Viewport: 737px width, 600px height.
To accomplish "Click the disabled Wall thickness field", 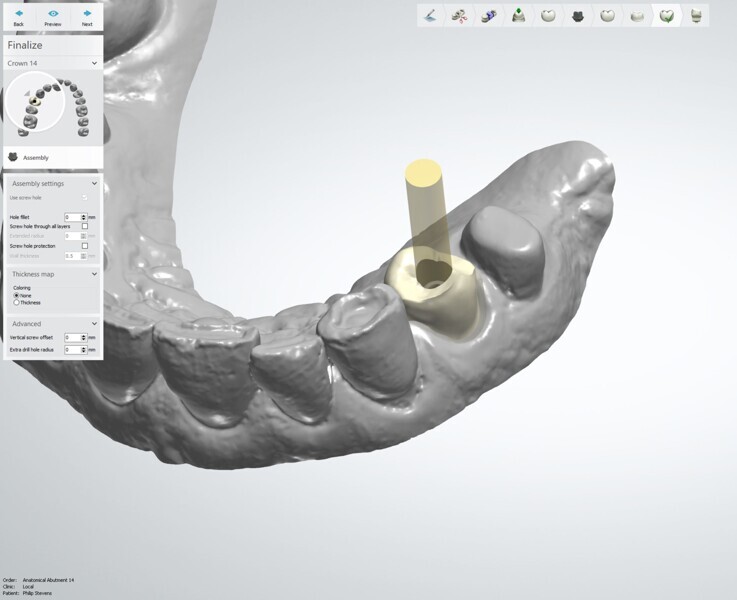I will coord(76,256).
